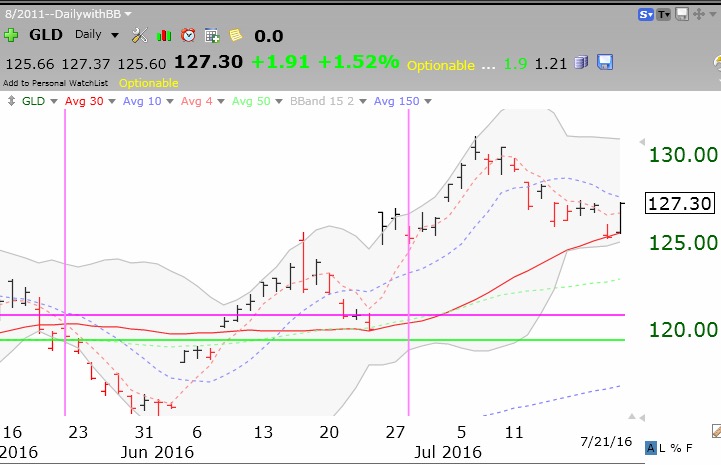Switch to percent scale %
This screenshot has height=465, width=721.
click(x=675, y=448)
